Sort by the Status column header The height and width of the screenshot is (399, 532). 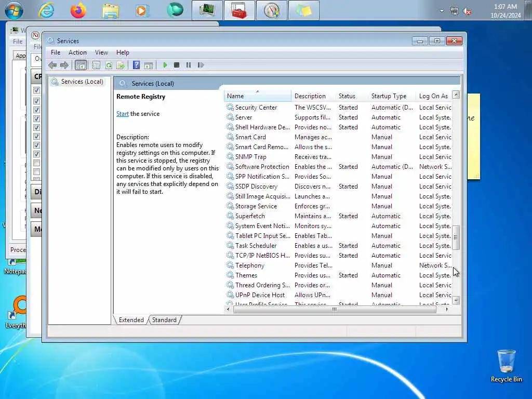pos(352,96)
